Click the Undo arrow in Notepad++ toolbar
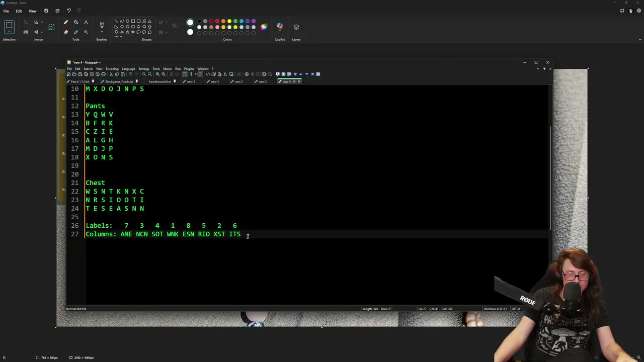This screenshot has width=644, height=362. click(130, 74)
